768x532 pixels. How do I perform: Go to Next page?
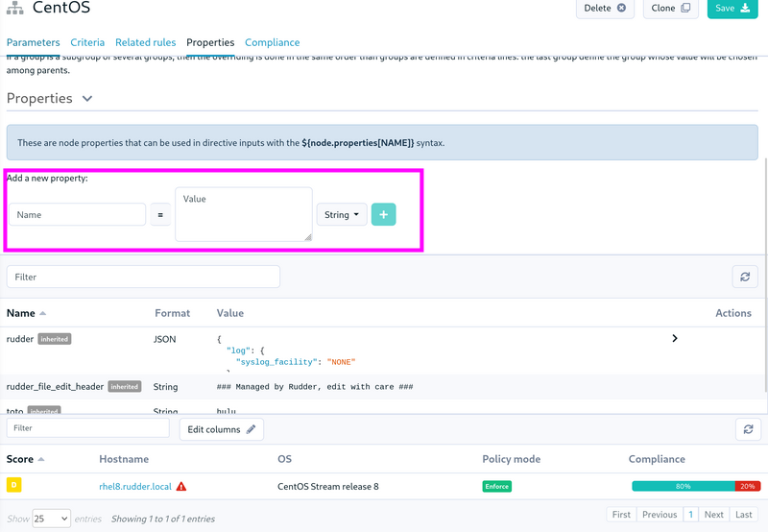pos(713,515)
